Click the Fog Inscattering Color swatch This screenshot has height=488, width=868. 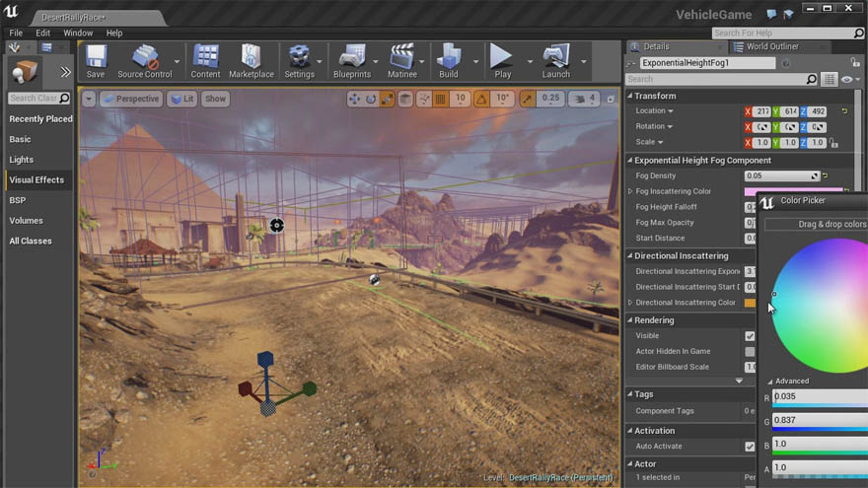[794, 191]
